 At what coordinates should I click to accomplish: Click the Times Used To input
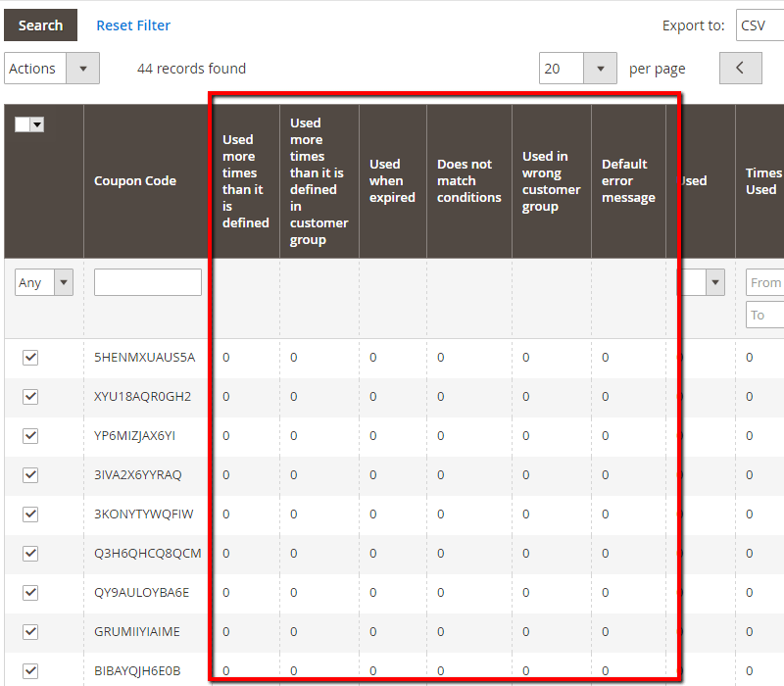click(765, 315)
